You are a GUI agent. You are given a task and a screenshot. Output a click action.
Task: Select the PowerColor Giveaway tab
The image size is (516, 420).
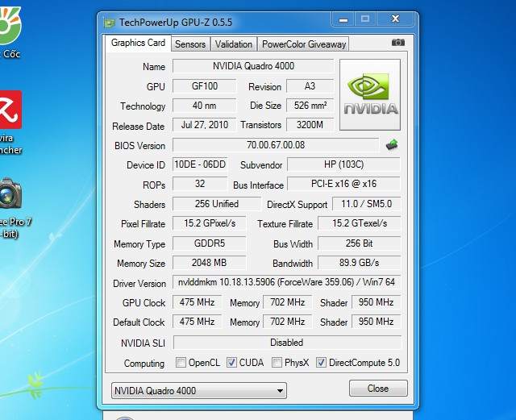point(304,44)
